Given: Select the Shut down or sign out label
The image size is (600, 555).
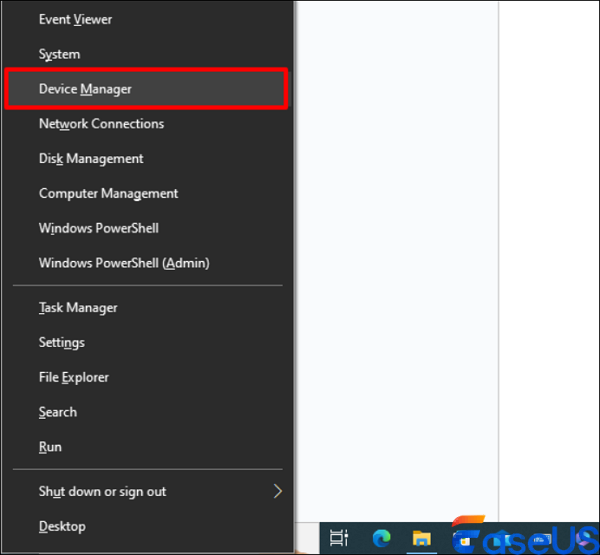Looking at the screenshot, I should [102, 492].
